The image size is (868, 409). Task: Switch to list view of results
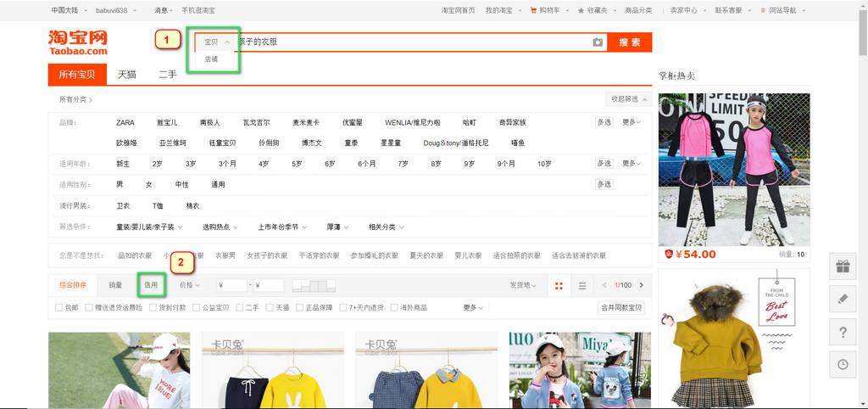(x=581, y=285)
